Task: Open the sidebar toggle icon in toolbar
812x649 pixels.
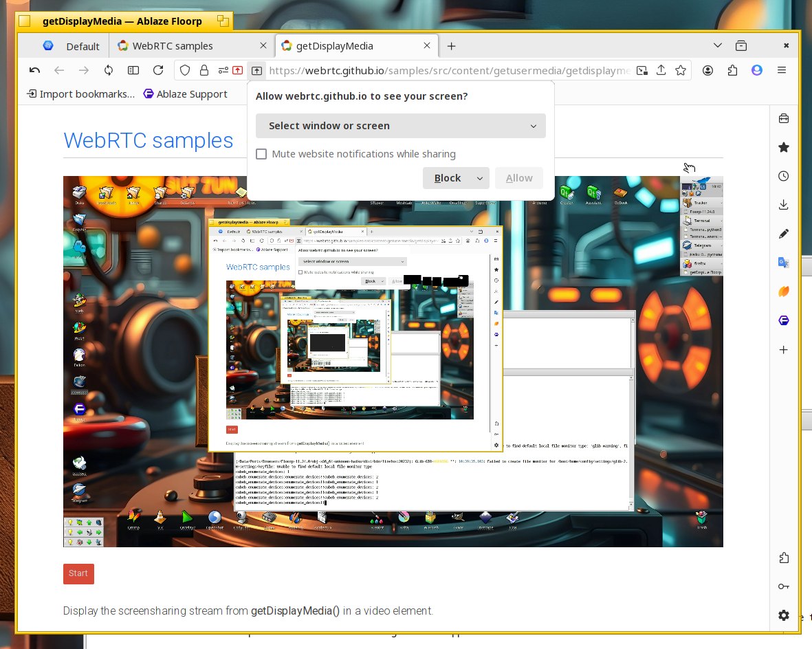Action: coord(133,70)
